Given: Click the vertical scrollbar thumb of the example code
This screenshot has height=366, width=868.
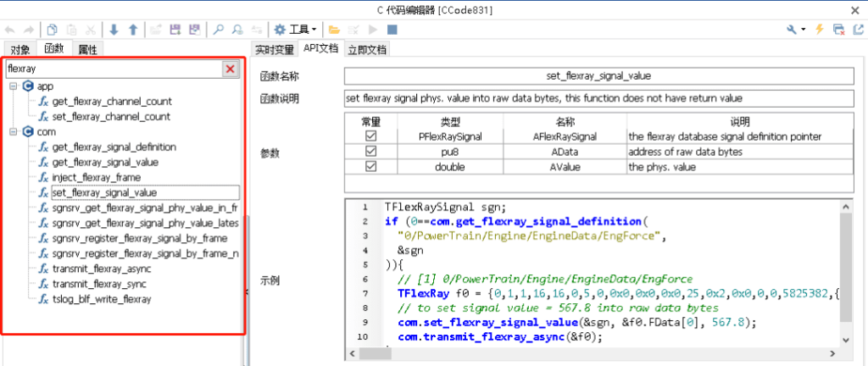Looking at the screenshot, I should click(847, 268).
